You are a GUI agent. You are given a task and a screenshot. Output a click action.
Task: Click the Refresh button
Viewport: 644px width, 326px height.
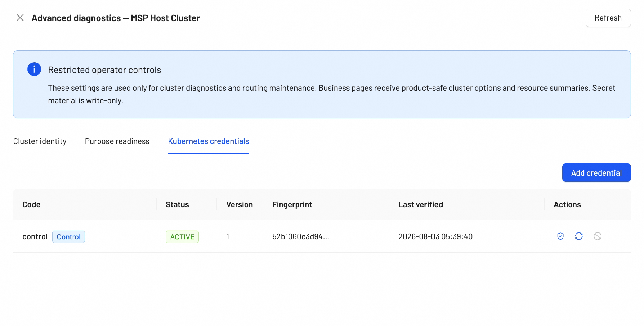[x=608, y=18]
